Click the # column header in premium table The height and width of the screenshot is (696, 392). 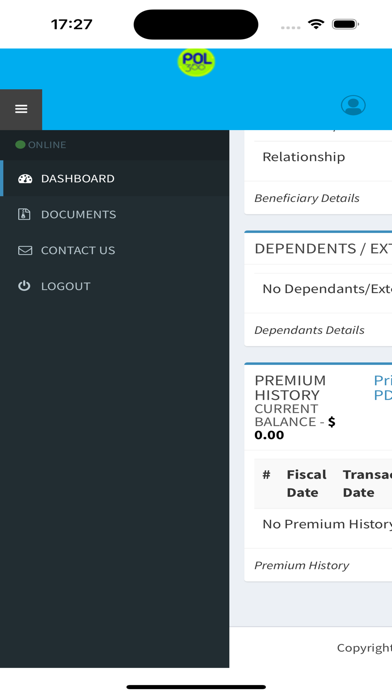click(266, 475)
